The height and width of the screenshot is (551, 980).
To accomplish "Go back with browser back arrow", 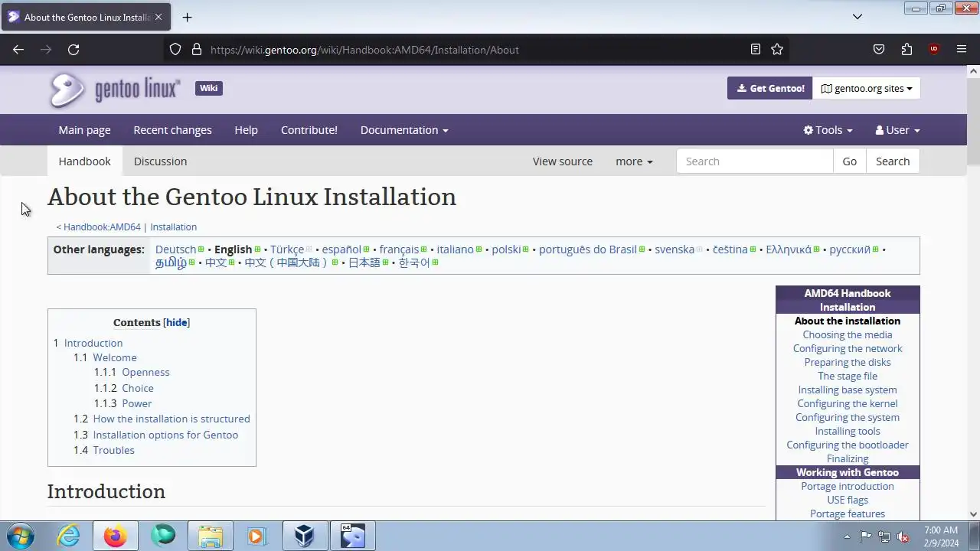I will click(18, 50).
